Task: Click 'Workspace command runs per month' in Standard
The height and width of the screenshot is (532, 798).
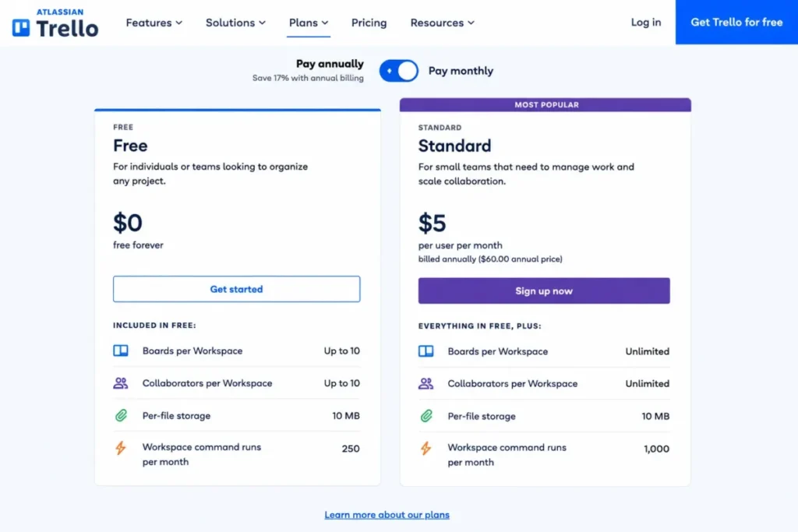Action: [507, 455]
